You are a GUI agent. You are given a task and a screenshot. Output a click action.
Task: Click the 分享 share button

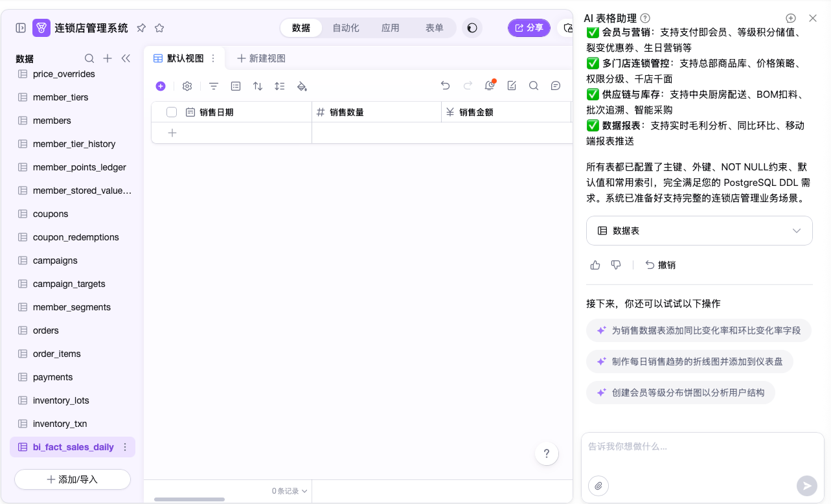(x=529, y=28)
